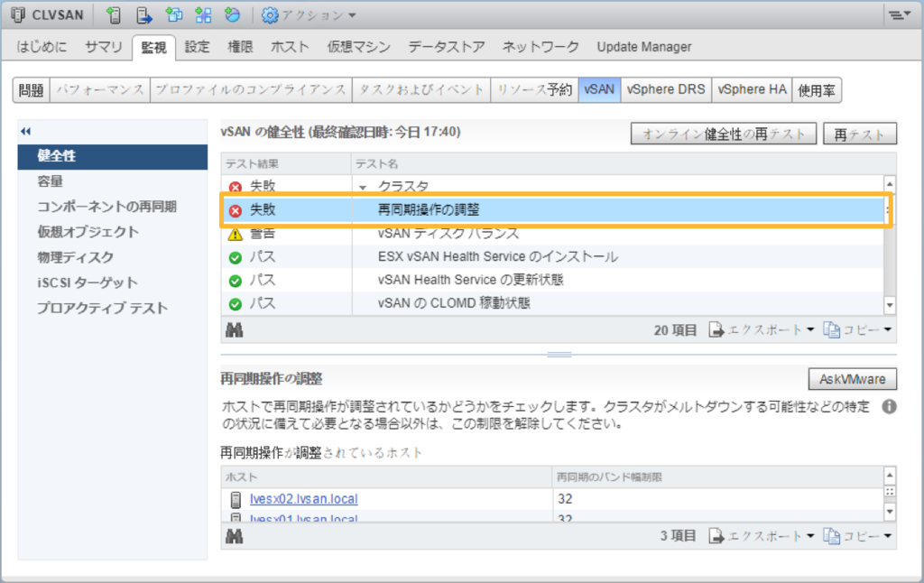
Task: Click the info icon beside the description
Action: tap(889, 407)
